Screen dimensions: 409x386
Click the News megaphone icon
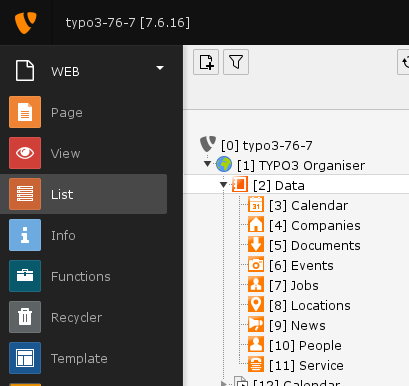coord(256,325)
